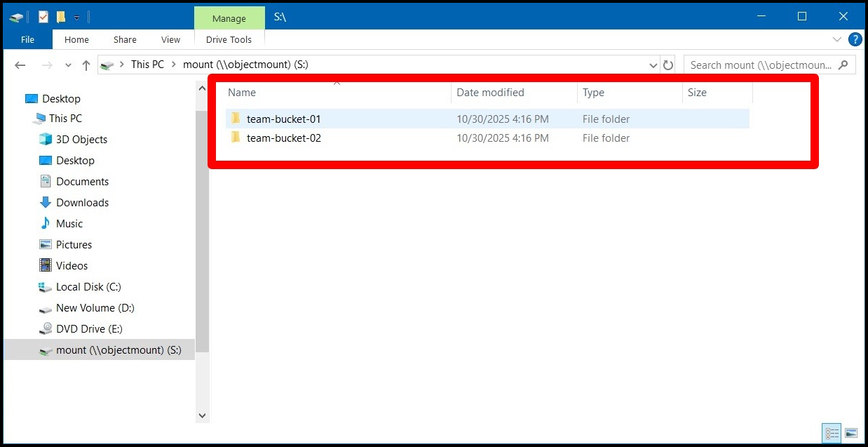This screenshot has width=868, height=447.
Task: Click the Search mount input field
Action: pos(761,65)
